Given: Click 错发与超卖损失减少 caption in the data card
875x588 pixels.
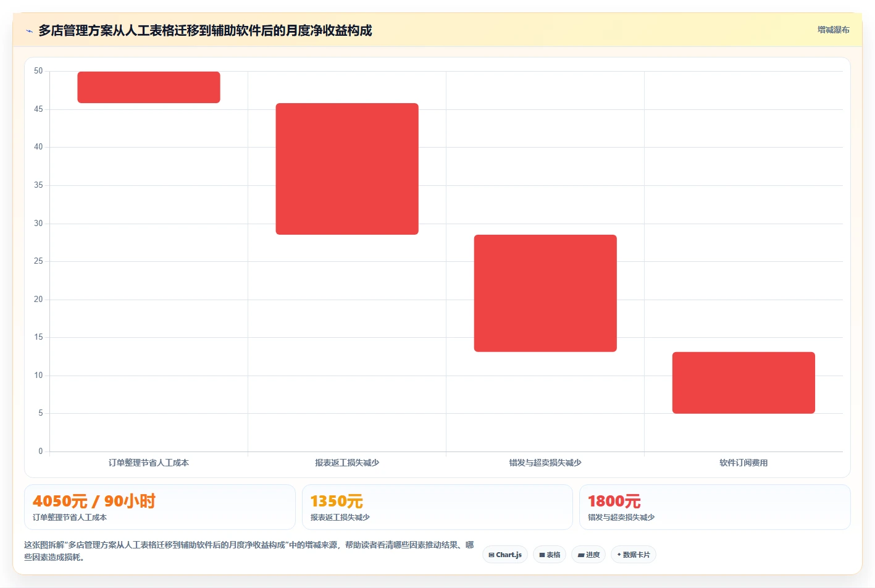Looking at the screenshot, I should (621, 518).
